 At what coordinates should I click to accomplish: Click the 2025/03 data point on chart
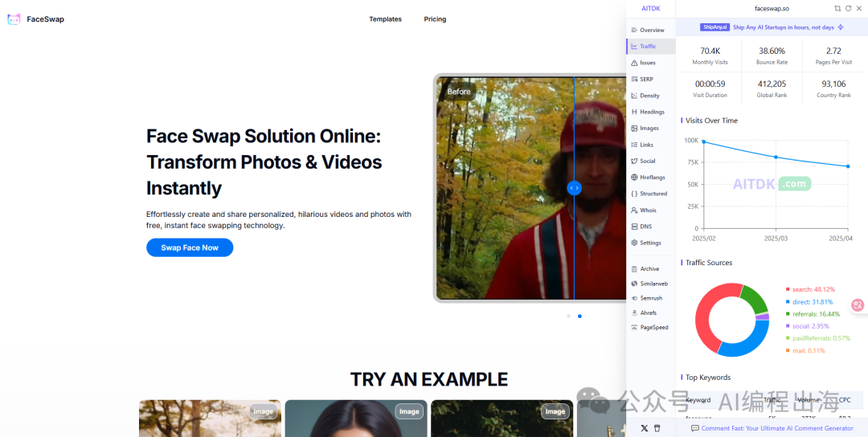776,157
